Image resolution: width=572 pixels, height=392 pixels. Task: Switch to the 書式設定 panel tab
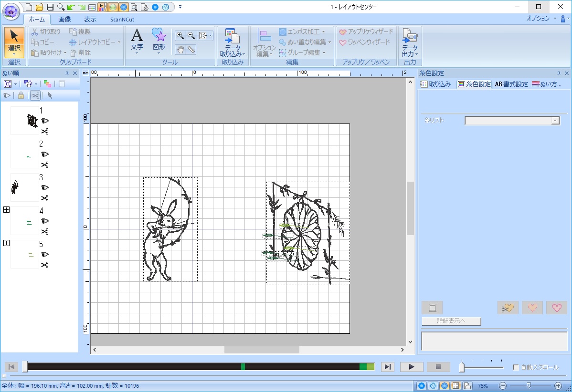(x=511, y=84)
